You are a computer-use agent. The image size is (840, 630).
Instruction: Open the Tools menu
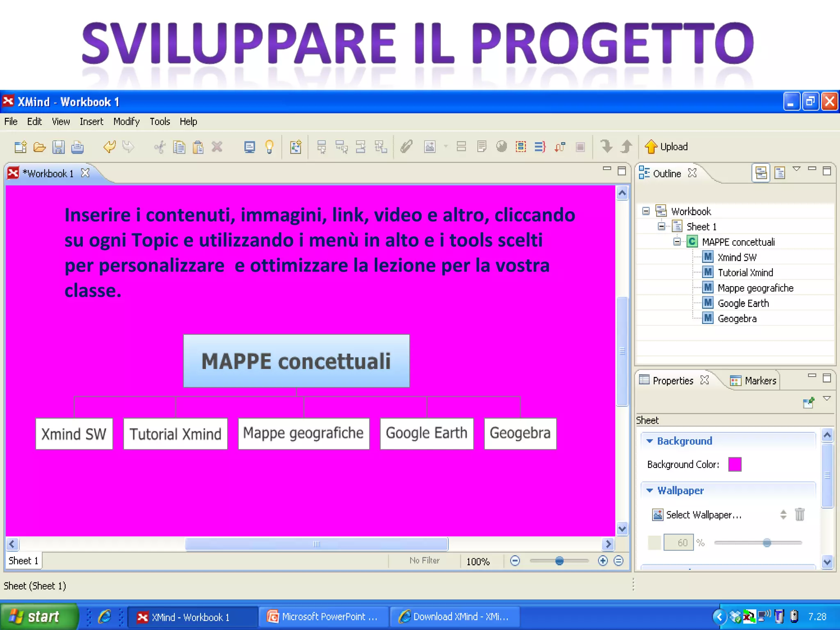160,121
